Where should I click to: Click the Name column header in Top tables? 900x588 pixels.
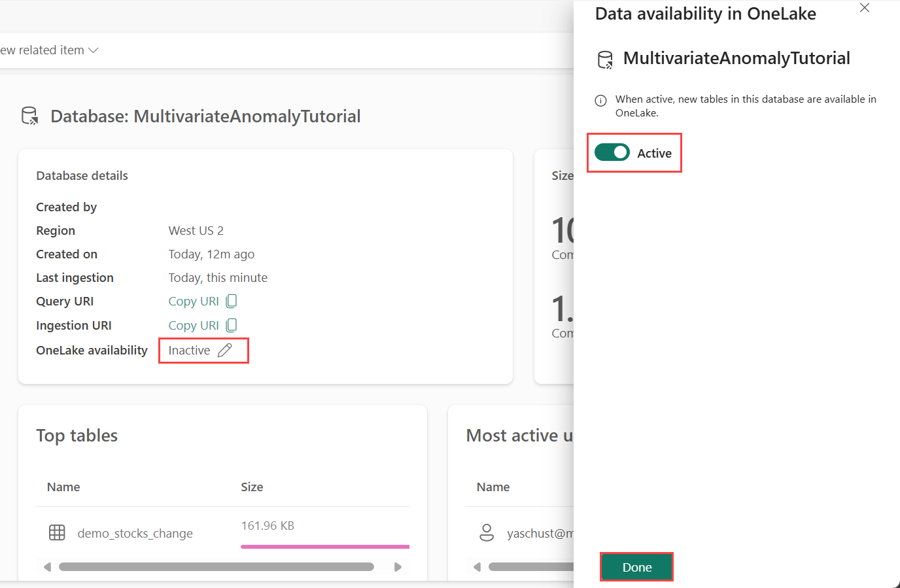pos(63,487)
